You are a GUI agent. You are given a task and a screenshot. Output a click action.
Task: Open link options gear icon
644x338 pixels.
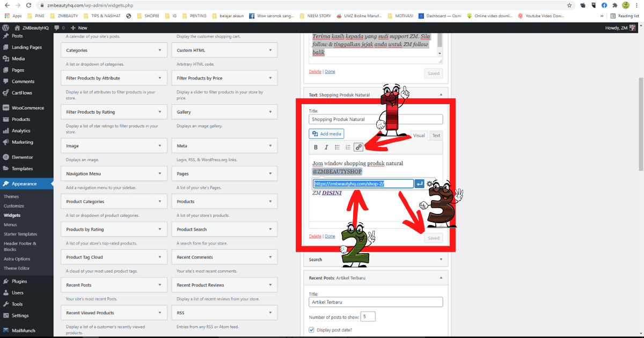tap(429, 183)
